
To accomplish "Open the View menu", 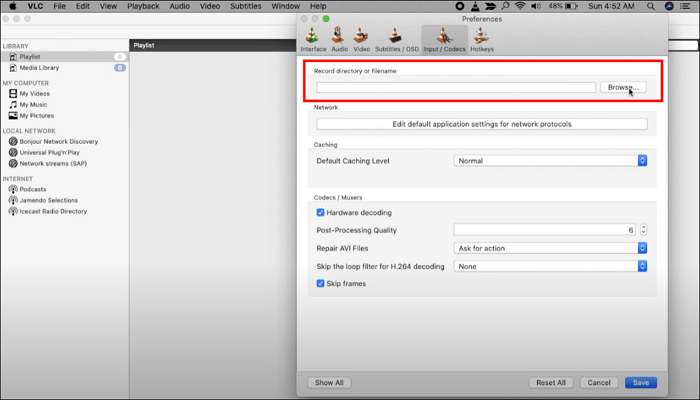I will (x=108, y=6).
